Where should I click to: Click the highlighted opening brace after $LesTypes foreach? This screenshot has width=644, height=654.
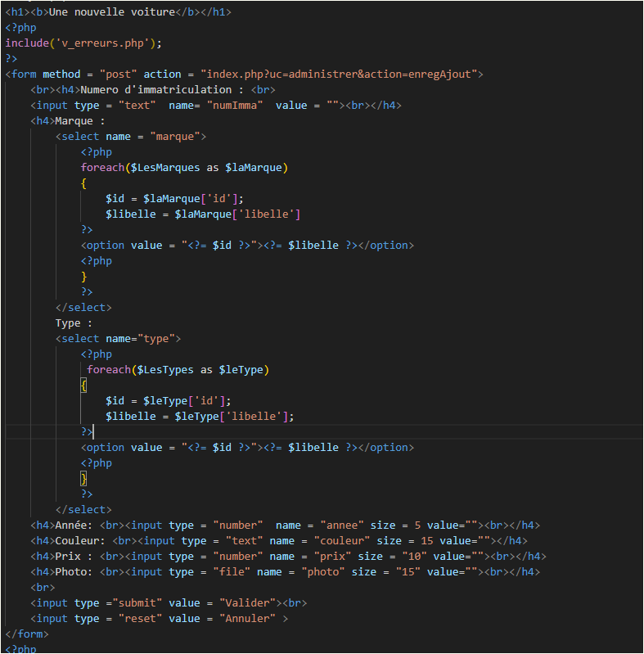(83, 386)
